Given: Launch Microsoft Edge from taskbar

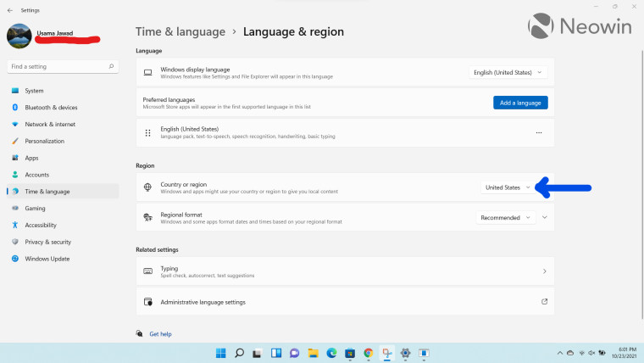Looking at the screenshot, I should pos(331,353).
